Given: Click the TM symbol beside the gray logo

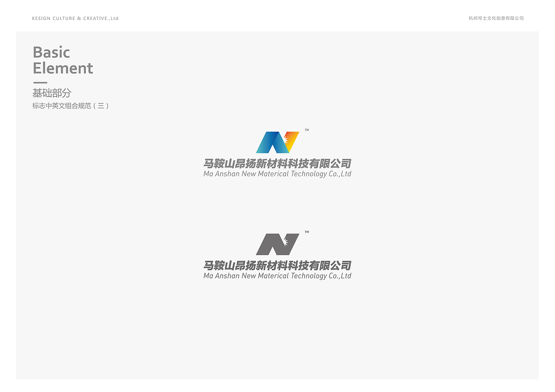Looking at the screenshot, I should [307, 233].
